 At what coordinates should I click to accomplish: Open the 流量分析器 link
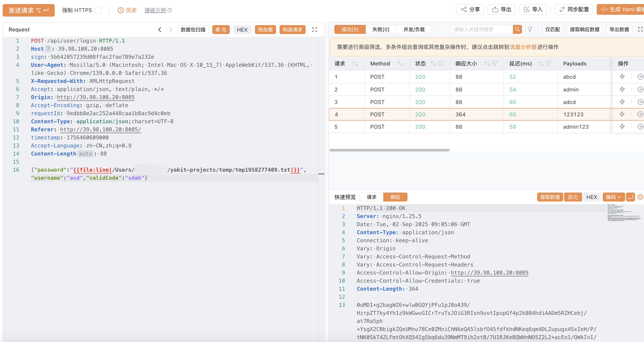tap(523, 47)
